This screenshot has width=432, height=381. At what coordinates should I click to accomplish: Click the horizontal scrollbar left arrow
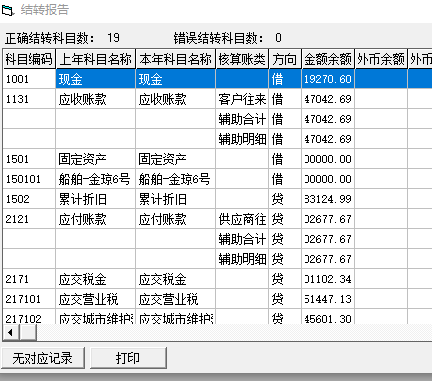click(x=11, y=332)
